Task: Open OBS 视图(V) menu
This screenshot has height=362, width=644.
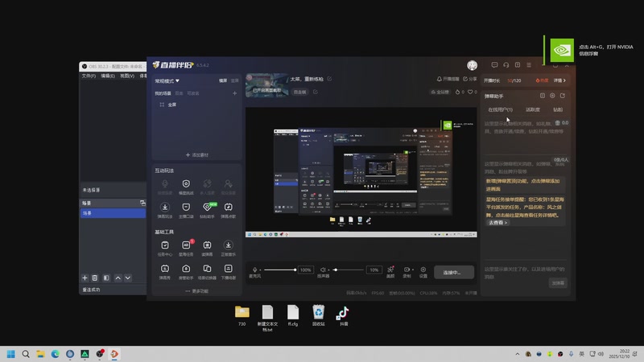Action: tap(127, 76)
